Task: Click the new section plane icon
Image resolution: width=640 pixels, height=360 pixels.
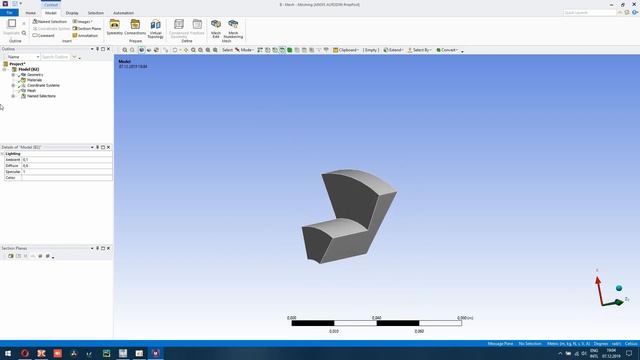Action: [x=11, y=256]
